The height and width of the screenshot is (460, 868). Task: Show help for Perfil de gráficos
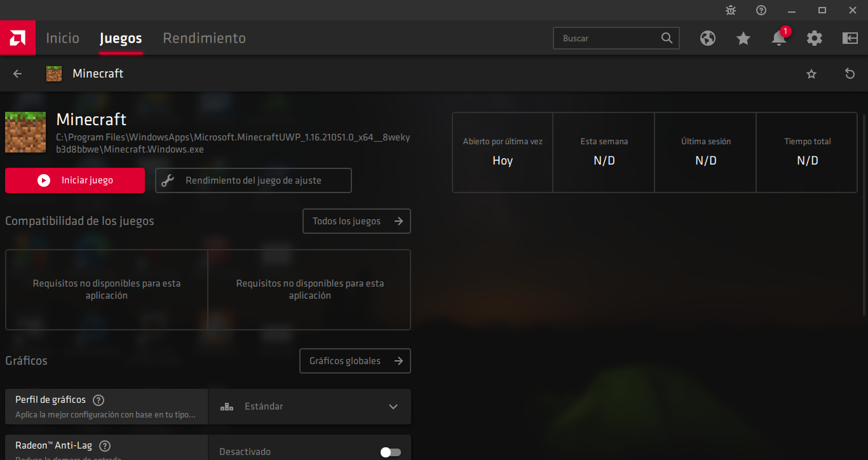coord(98,400)
